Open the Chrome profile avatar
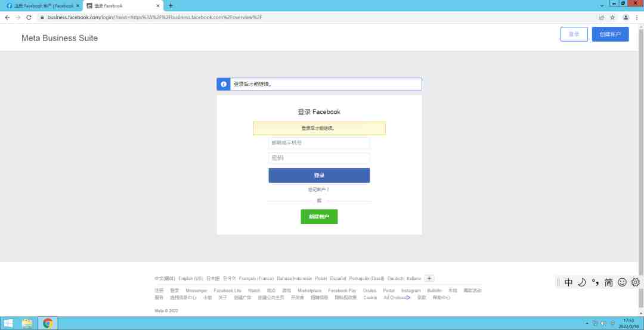 coord(626,17)
